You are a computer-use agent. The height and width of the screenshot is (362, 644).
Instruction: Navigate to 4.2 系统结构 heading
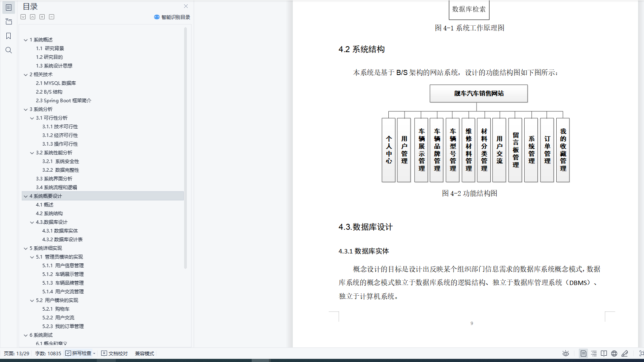pos(49,214)
